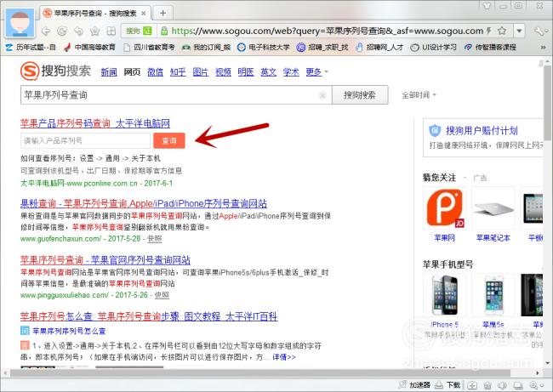Viewport: 553px width, 392px height.
Task: Open the browser home icon
Action: click(94, 31)
